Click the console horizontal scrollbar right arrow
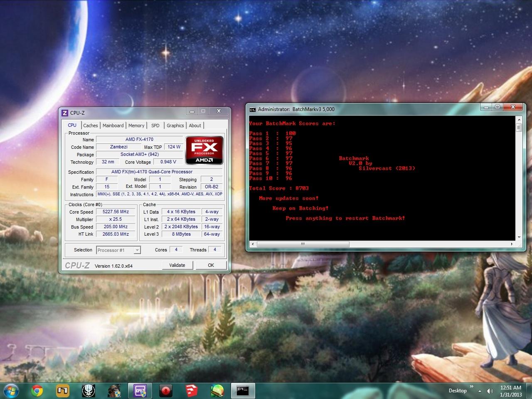 click(x=512, y=244)
